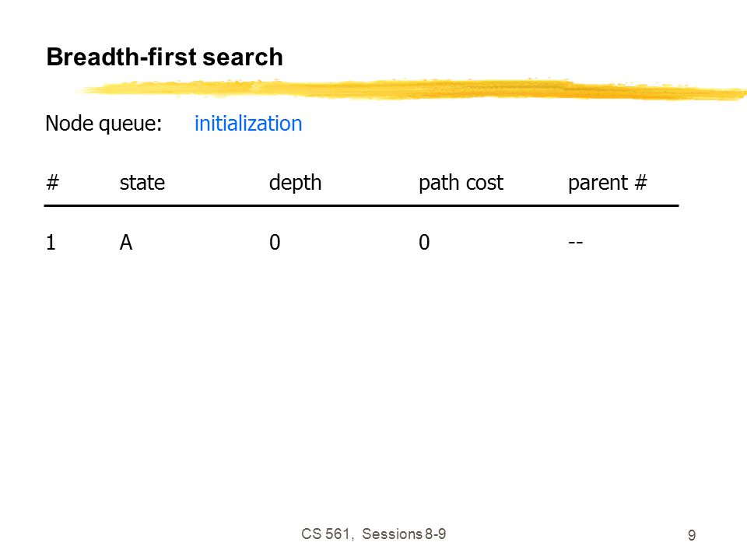The width and height of the screenshot is (747, 560).
Task: Click the 'parent #' column header
Action: pyautogui.click(x=608, y=184)
